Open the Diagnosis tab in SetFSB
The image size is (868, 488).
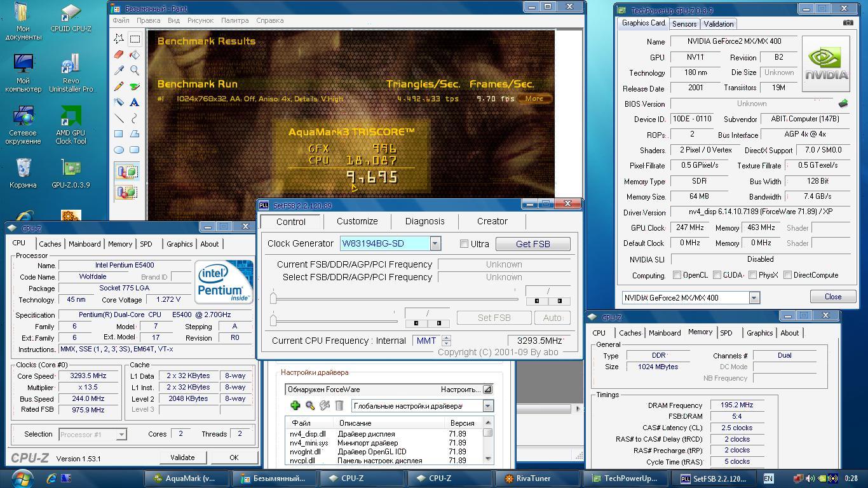point(424,221)
